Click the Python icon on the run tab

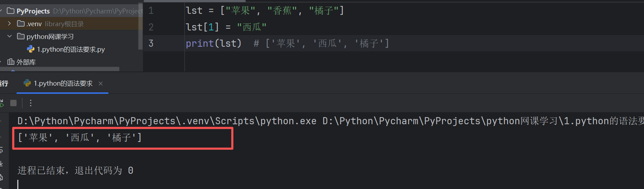pos(27,83)
